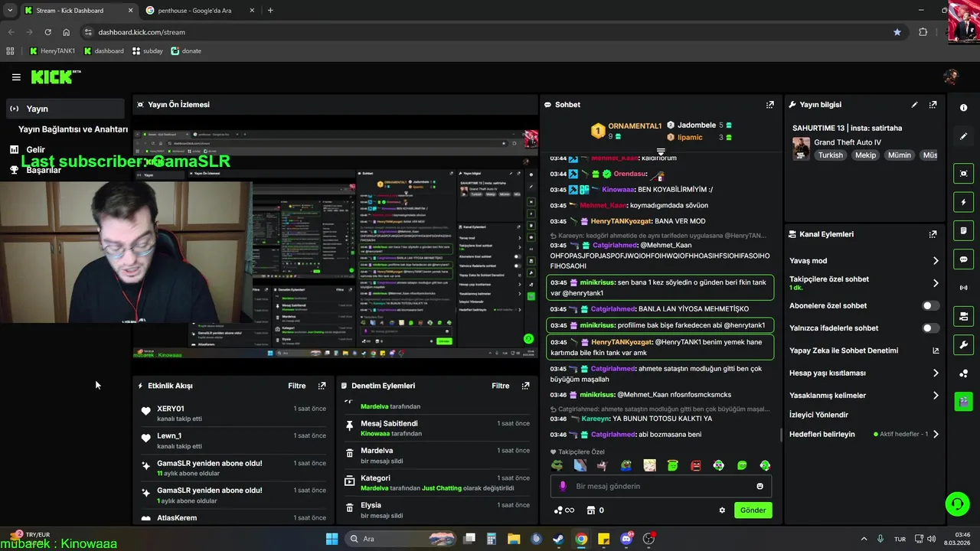Open the donate bookmark
Viewport: 980px width, 551px height.
[186, 51]
